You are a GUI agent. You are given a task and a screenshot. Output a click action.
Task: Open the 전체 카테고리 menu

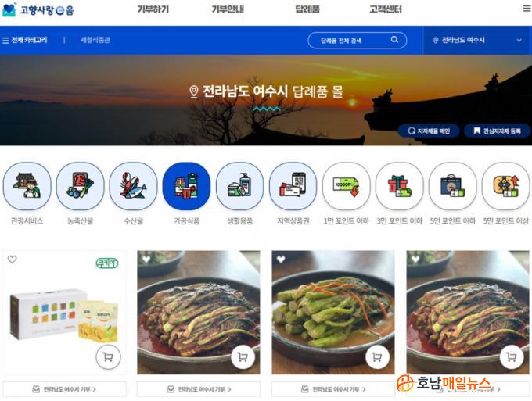[25, 40]
